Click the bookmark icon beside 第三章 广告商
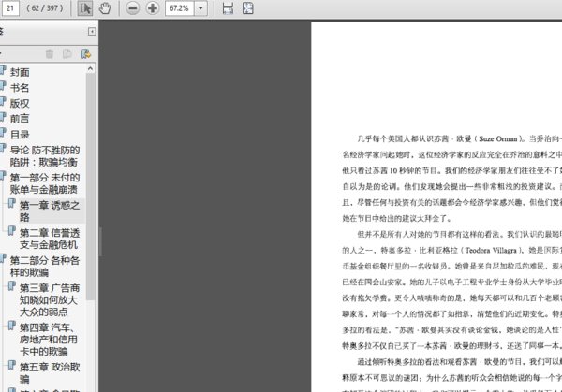The height and width of the screenshot is (392, 562). coord(12,286)
